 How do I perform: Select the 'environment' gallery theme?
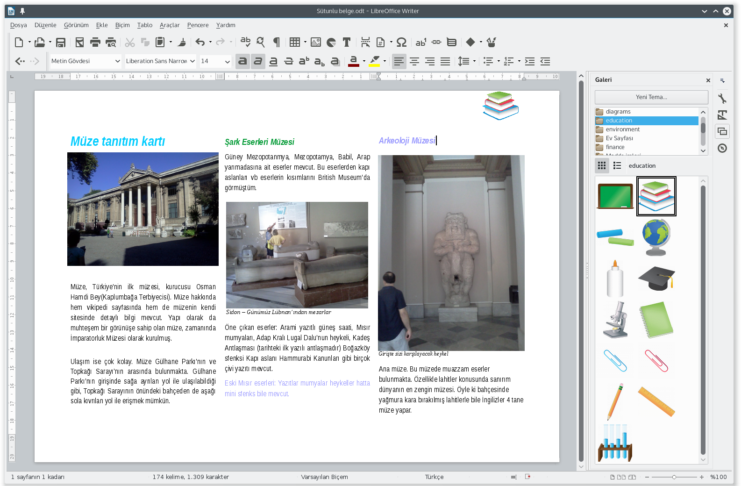[x=622, y=129]
